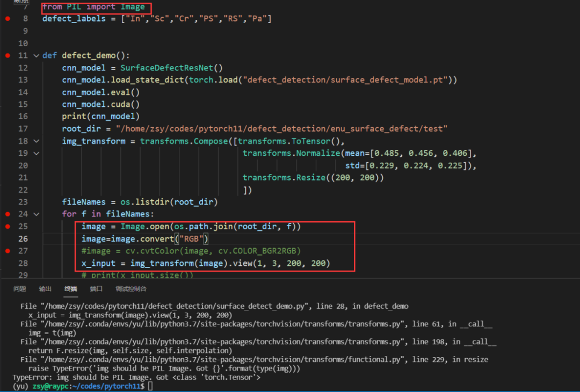Click transforms.Normalize on line 19
This screenshot has height=392, width=580.
pyautogui.click(x=292, y=153)
